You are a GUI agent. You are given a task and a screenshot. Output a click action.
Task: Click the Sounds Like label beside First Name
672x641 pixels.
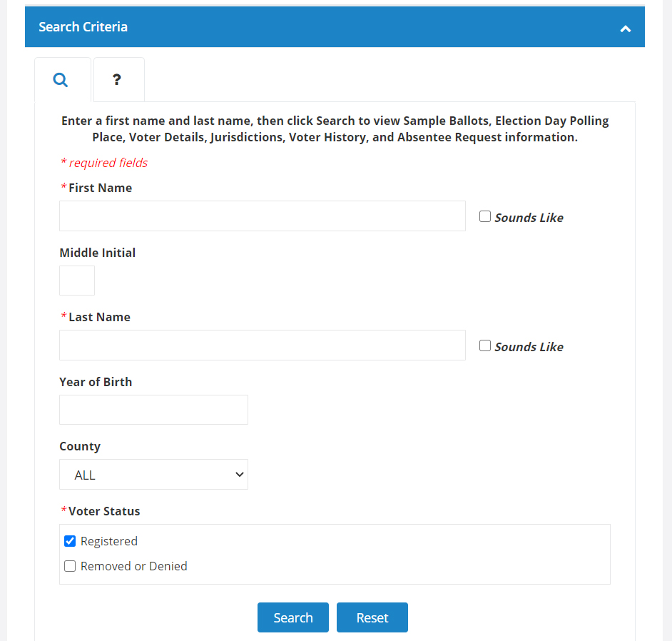click(529, 218)
